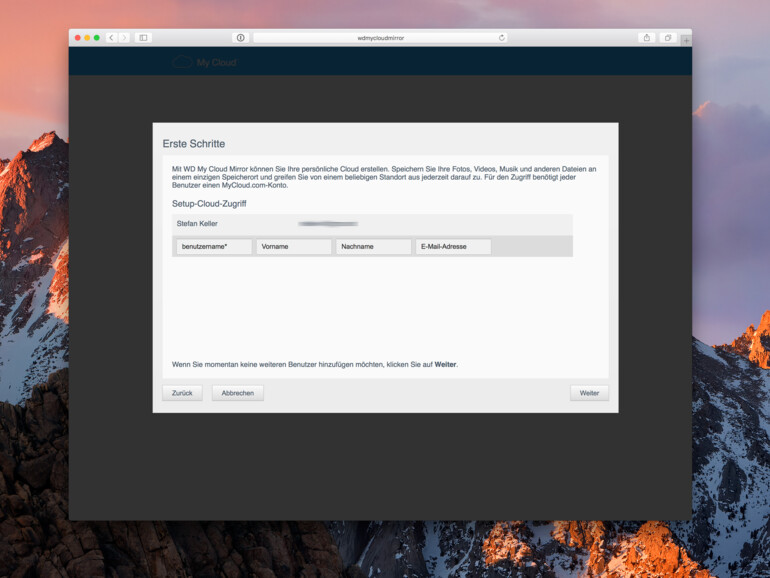Click the benutzername input field
The image size is (770, 578).
(214, 247)
